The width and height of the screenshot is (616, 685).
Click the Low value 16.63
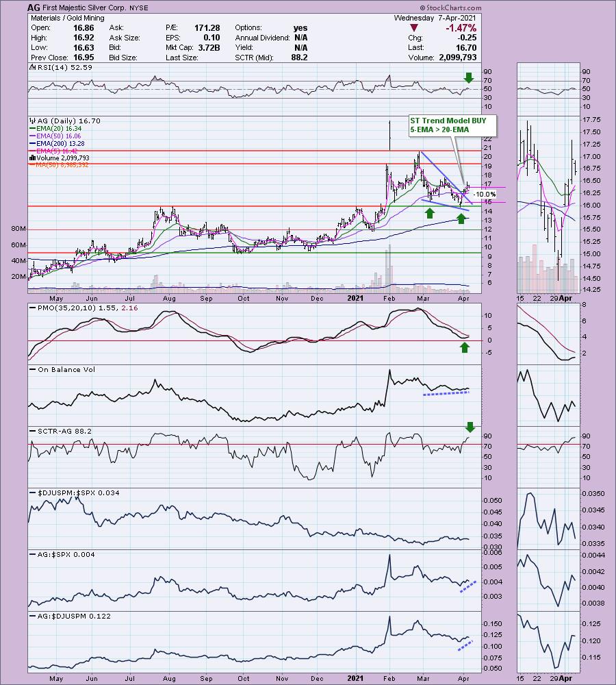click(84, 48)
